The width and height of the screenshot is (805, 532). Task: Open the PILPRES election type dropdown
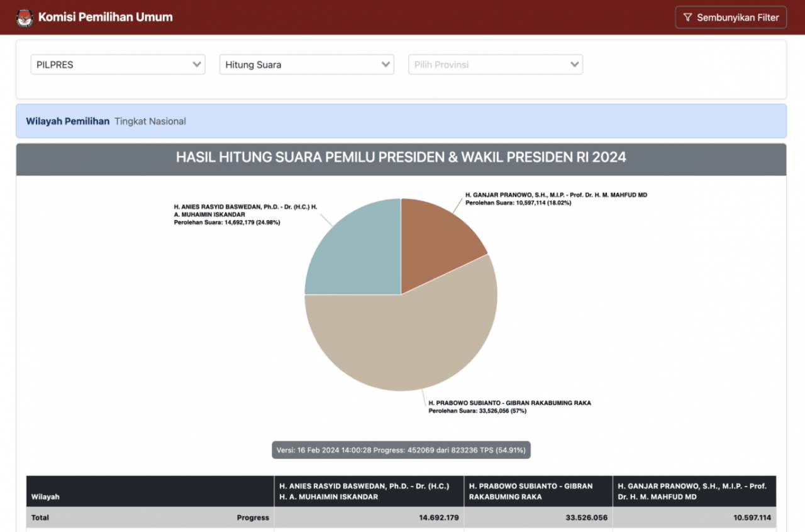[118, 65]
